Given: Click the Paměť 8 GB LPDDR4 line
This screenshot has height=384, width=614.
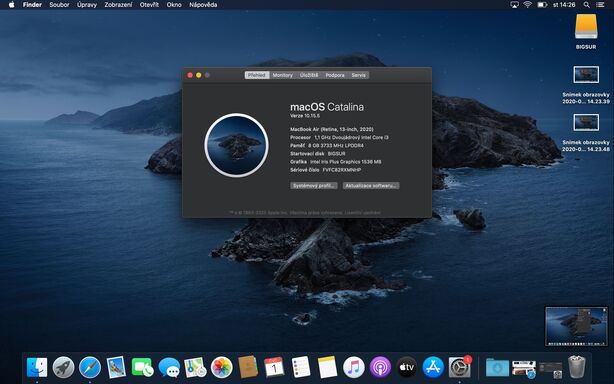Looking at the screenshot, I should click(327, 146).
